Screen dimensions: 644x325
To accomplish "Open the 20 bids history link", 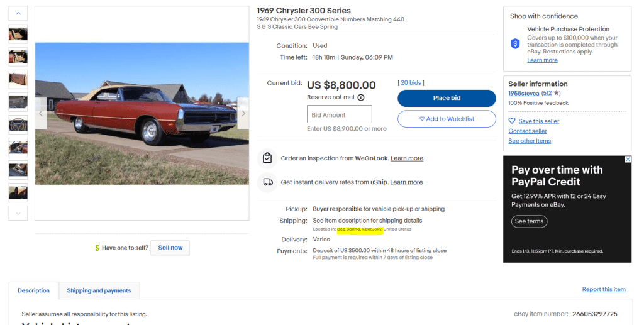I will [x=410, y=83].
